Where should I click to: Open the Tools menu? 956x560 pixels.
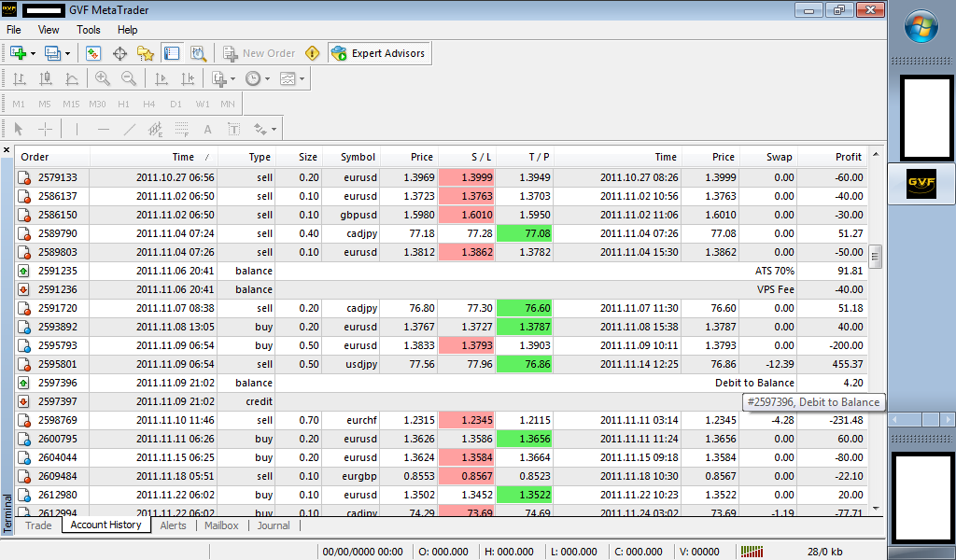click(89, 30)
